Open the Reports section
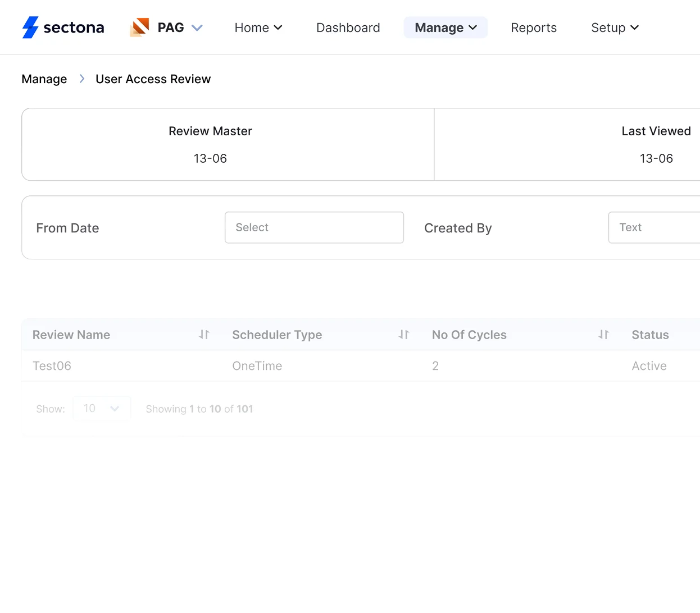The width and height of the screenshot is (700, 613). (533, 28)
